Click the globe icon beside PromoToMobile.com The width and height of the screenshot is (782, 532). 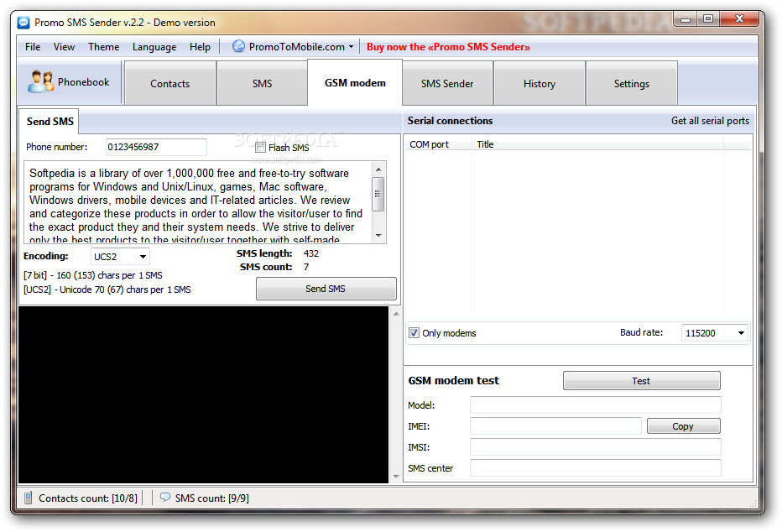239,46
